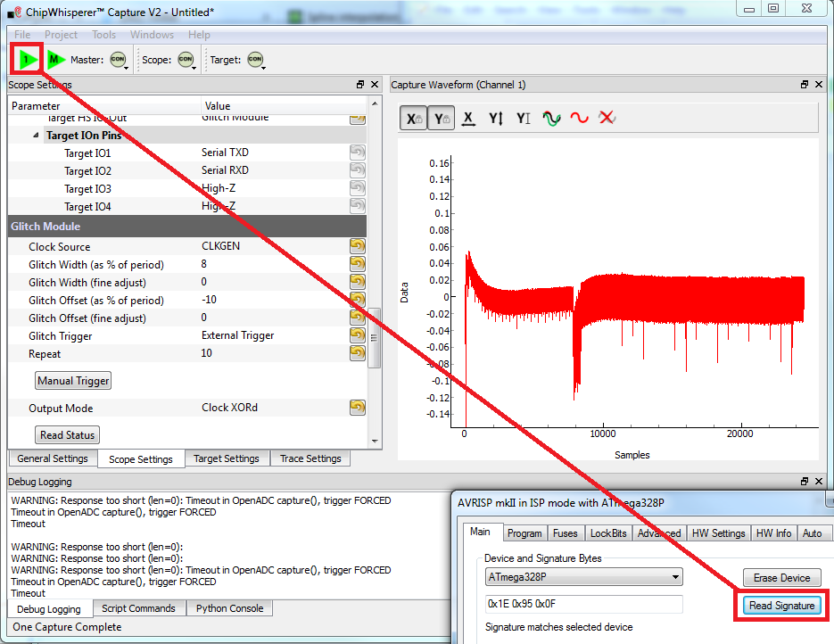The height and width of the screenshot is (644, 834).
Task: Click the Y default range icon
Action: click(x=524, y=119)
